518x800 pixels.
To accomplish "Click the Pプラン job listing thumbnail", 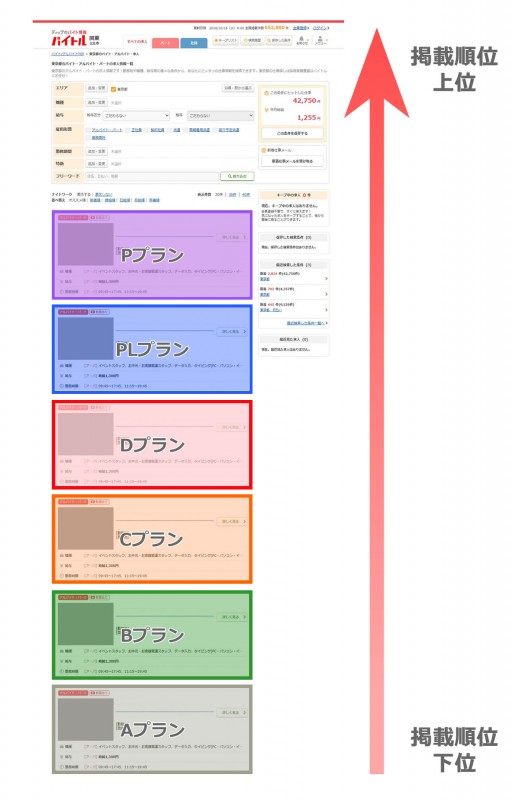I will point(85,244).
